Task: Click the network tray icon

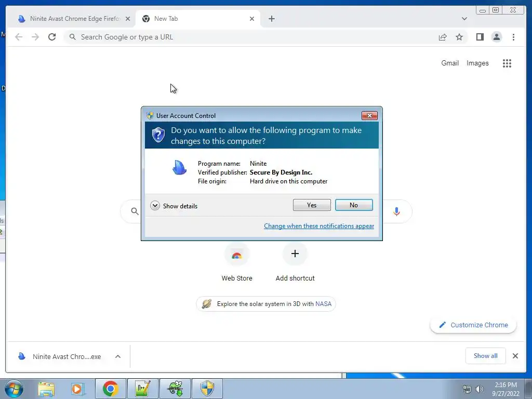Action: coord(467,389)
